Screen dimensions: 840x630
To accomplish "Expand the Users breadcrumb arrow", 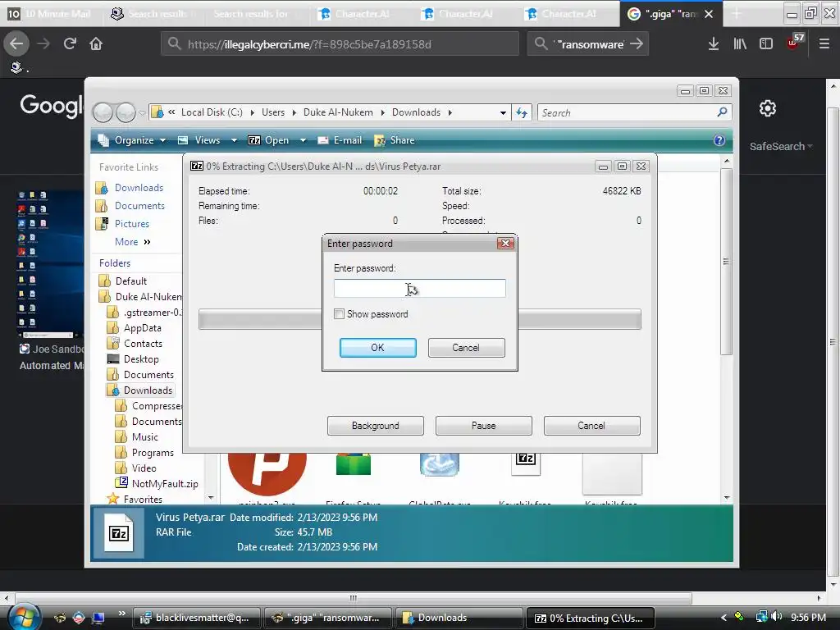I will pos(294,112).
